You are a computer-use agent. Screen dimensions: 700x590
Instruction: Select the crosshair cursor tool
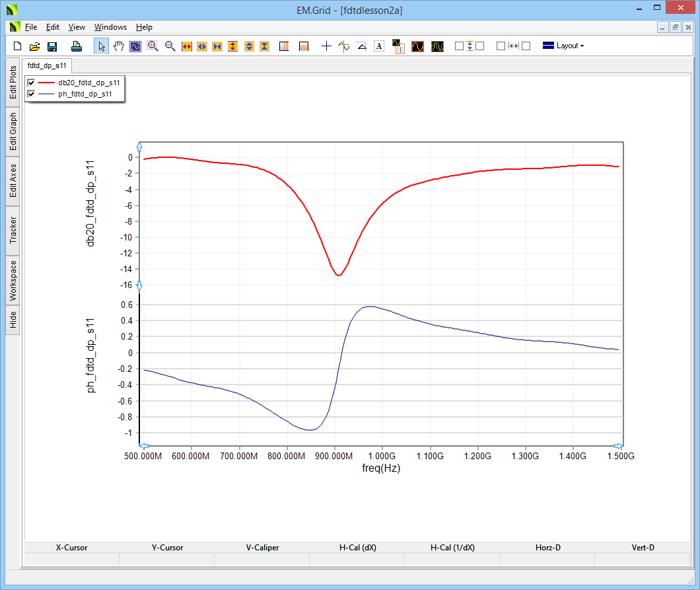[x=326, y=46]
